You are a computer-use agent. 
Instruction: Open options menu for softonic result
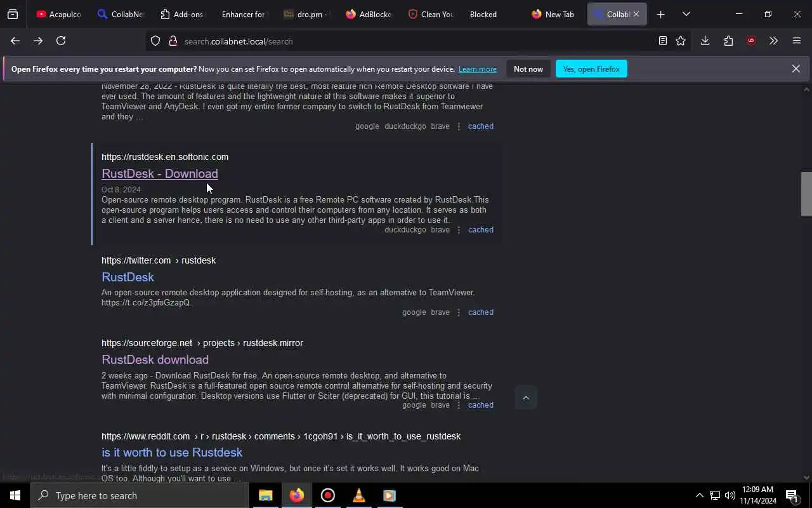click(459, 230)
